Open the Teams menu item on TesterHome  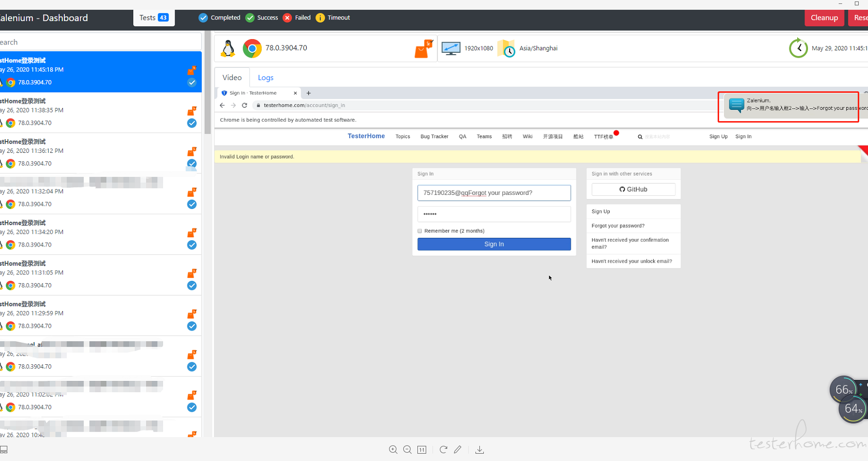pos(484,137)
